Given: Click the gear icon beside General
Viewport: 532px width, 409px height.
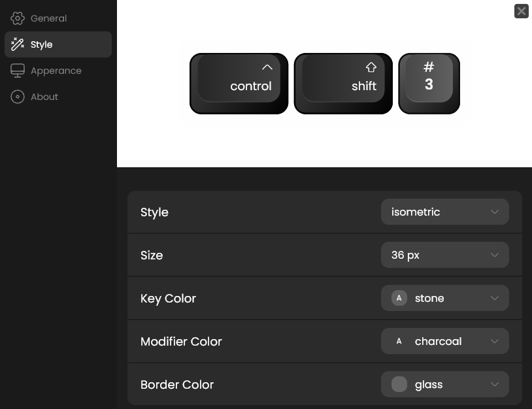Looking at the screenshot, I should pyautogui.click(x=17, y=18).
